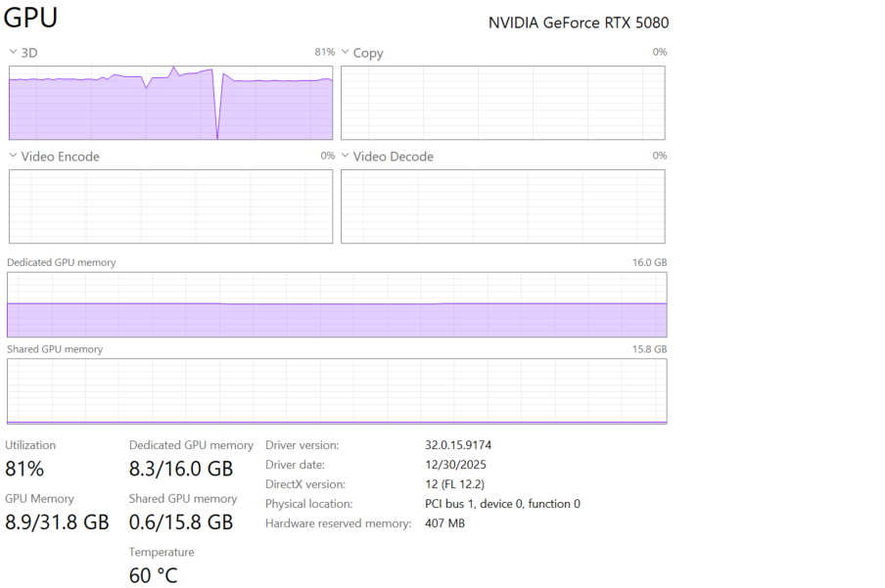Click the Video Decode graph
885x588 pixels.
coord(503,206)
